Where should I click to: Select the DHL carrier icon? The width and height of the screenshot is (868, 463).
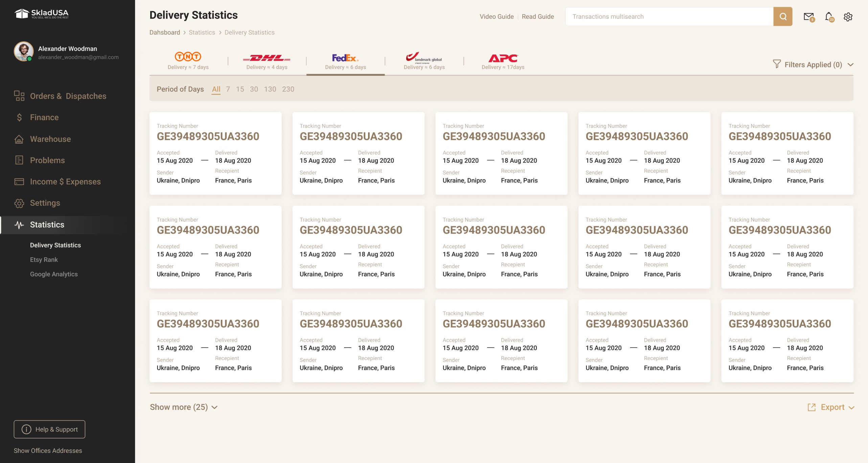[x=267, y=58]
